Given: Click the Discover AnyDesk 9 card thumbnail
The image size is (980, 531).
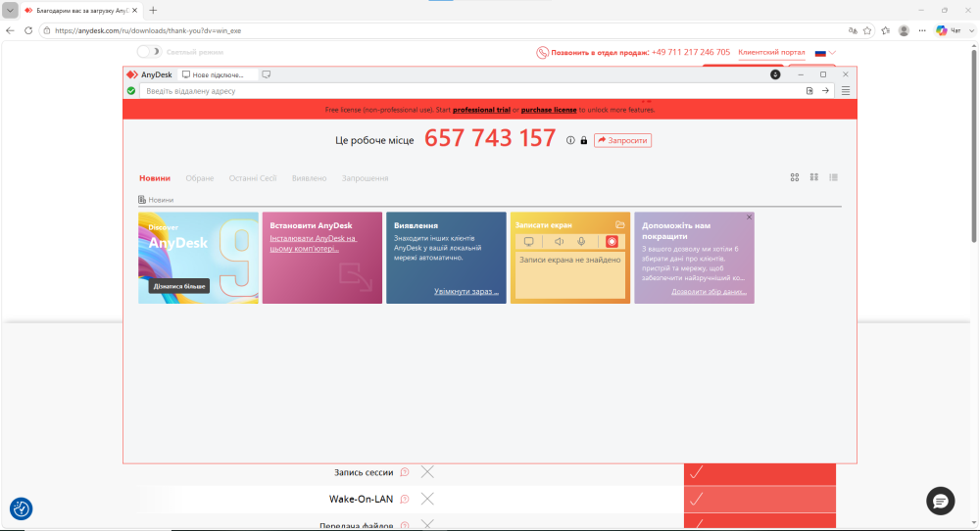Looking at the screenshot, I should pyautogui.click(x=198, y=258).
